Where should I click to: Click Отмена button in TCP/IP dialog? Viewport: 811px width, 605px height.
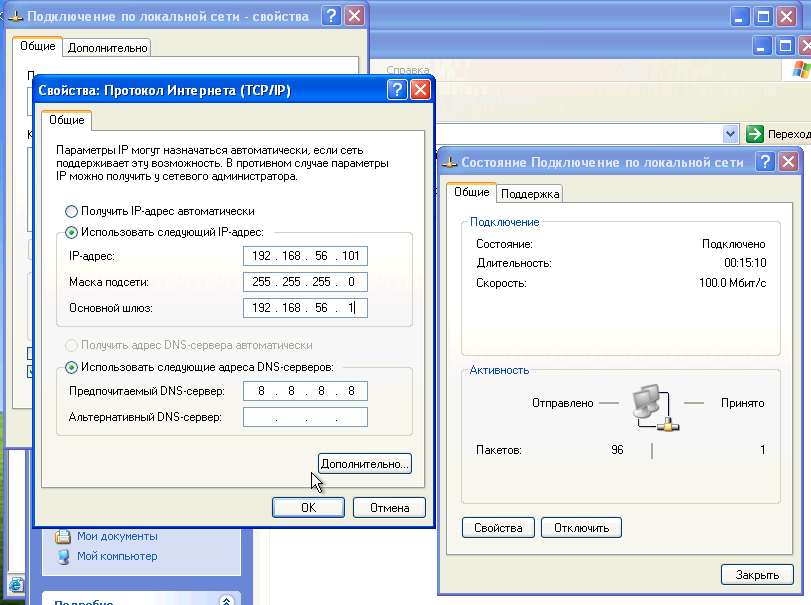389,508
